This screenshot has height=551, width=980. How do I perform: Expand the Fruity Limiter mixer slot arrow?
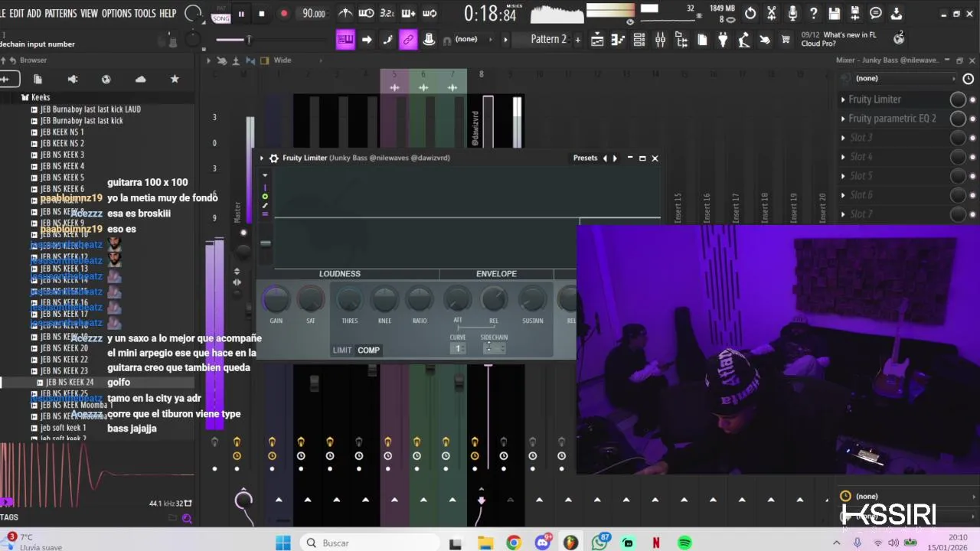click(843, 99)
